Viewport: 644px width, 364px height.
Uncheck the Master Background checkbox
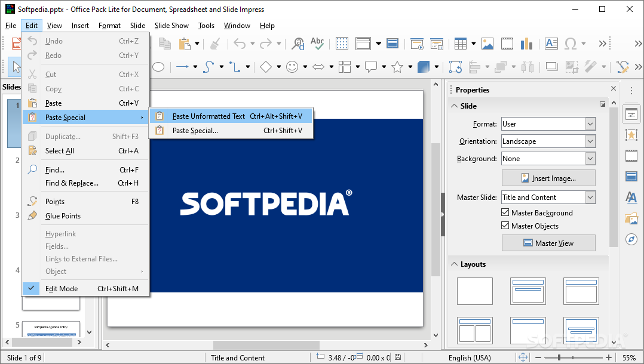tap(505, 212)
